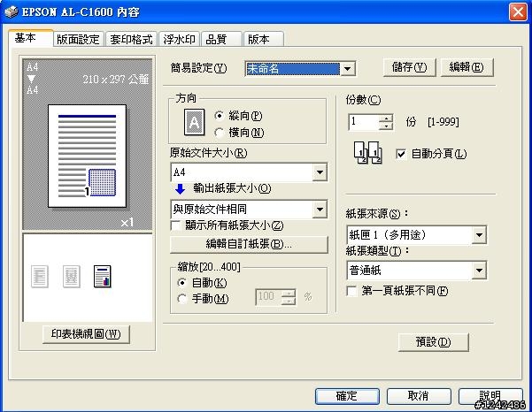Decrease copies with down spinner arrow
Image resolution: width=532 pixels, height=412 pixels.
[x=386, y=126]
